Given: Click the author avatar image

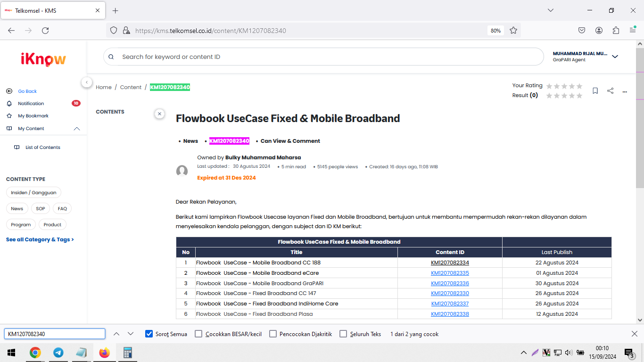Looking at the screenshot, I should coord(182,171).
